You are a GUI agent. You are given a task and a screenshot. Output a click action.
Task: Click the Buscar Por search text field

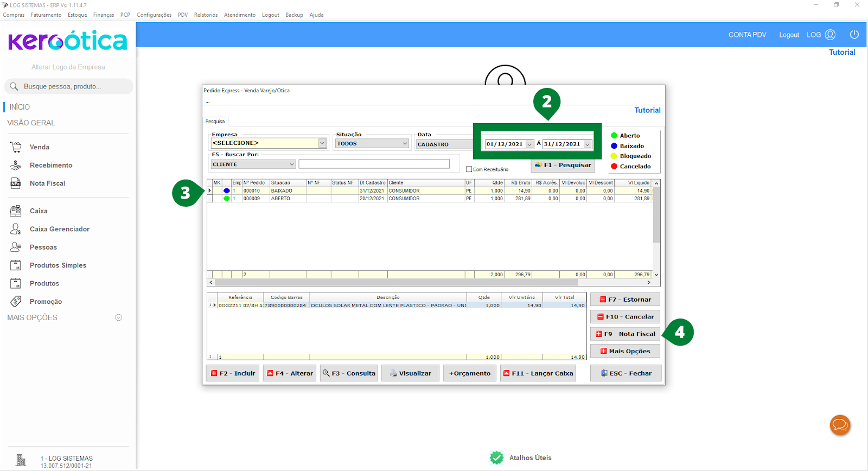click(374, 164)
